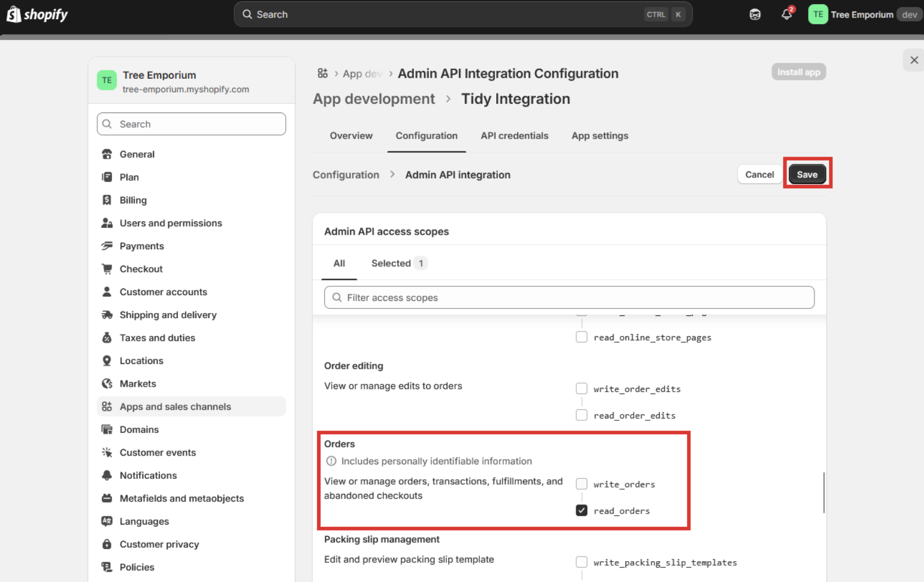
Task: Click the Notifications bell icon in sidebar
Action: coord(107,475)
